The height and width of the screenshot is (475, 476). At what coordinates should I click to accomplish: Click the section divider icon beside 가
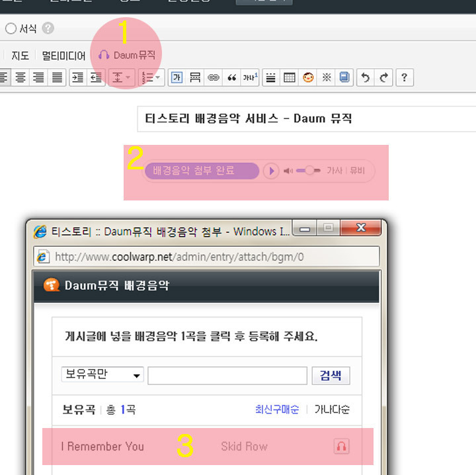195,77
